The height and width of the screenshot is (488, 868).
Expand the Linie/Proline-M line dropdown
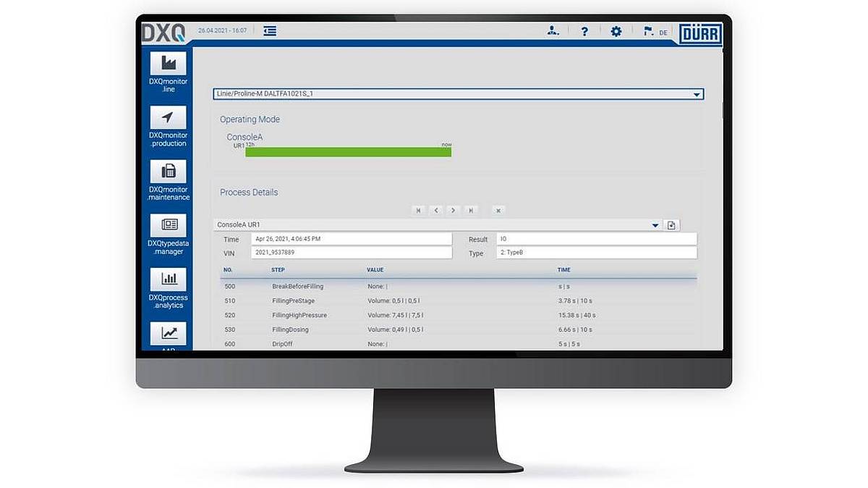pos(697,94)
